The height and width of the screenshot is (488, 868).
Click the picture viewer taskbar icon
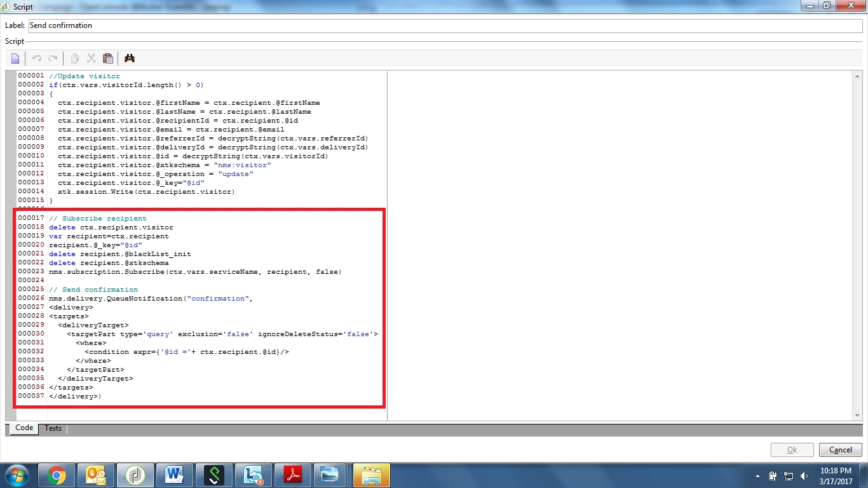point(331,475)
